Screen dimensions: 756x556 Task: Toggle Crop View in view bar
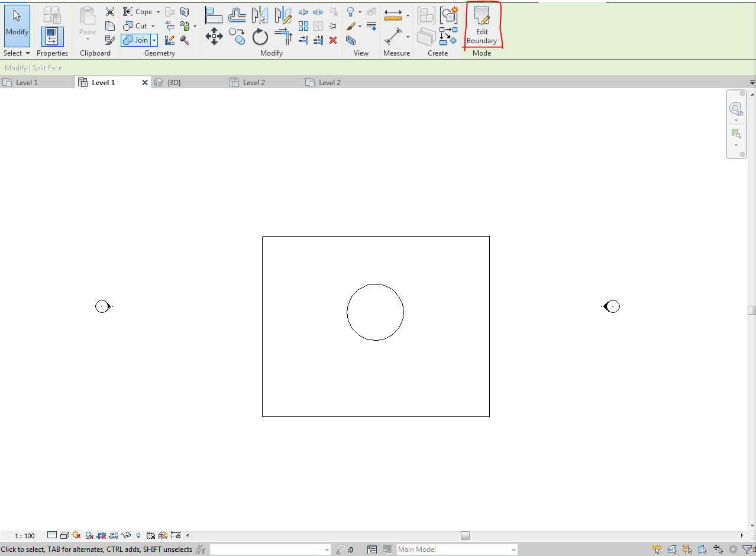pyautogui.click(x=102, y=535)
